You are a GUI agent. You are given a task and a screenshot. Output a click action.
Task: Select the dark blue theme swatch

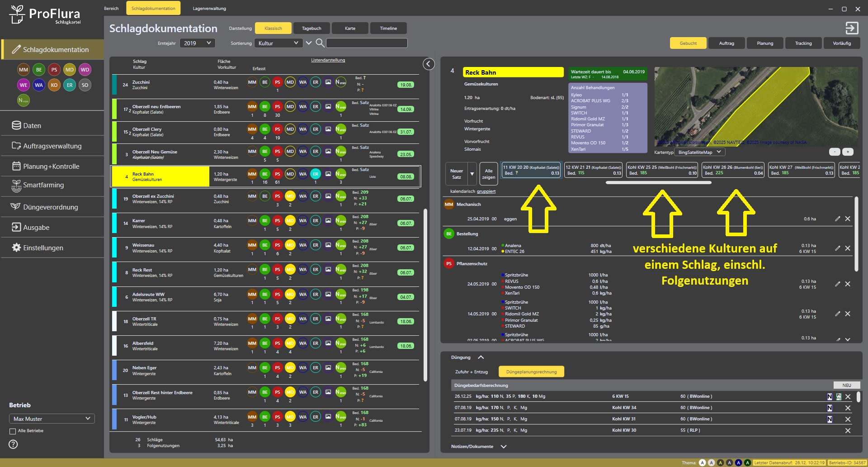click(738, 463)
